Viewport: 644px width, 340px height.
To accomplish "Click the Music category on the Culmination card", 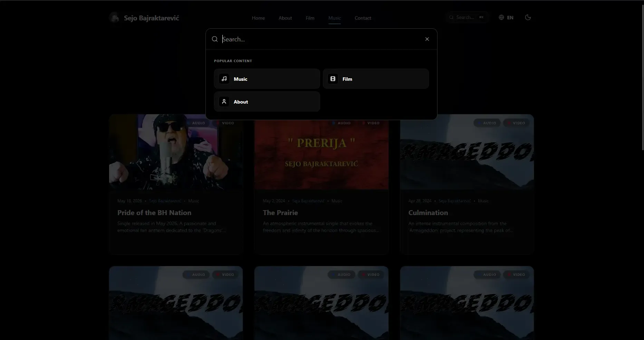I will click(x=483, y=201).
